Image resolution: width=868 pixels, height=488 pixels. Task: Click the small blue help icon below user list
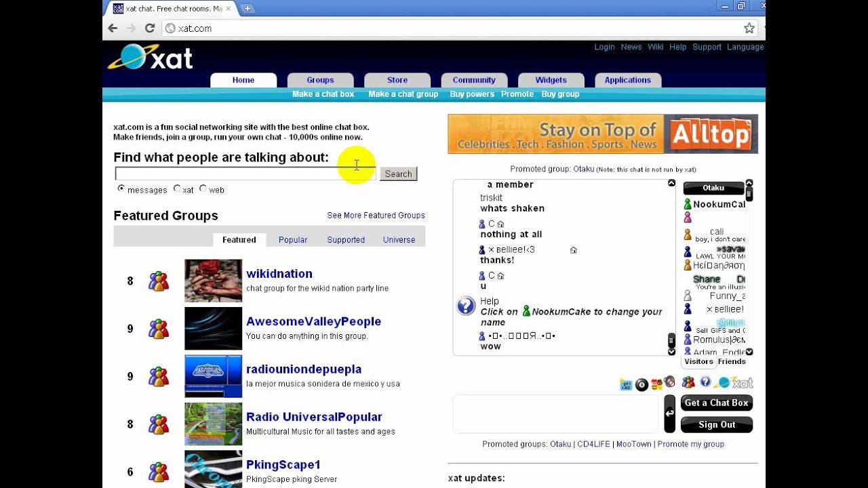click(705, 382)
